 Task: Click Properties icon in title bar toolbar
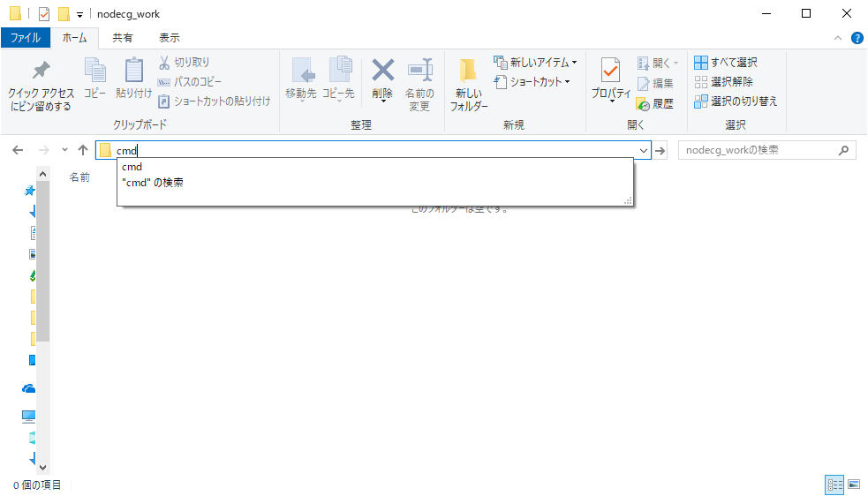coord(44,14)
